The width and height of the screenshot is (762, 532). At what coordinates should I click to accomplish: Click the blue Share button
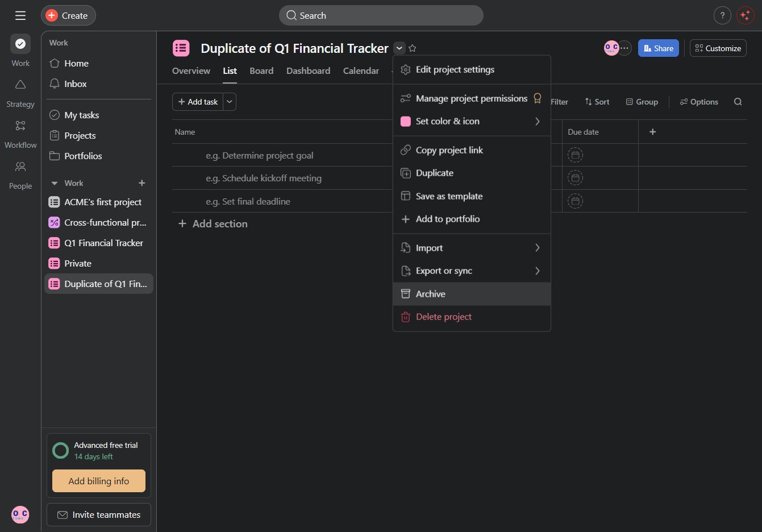659,48
